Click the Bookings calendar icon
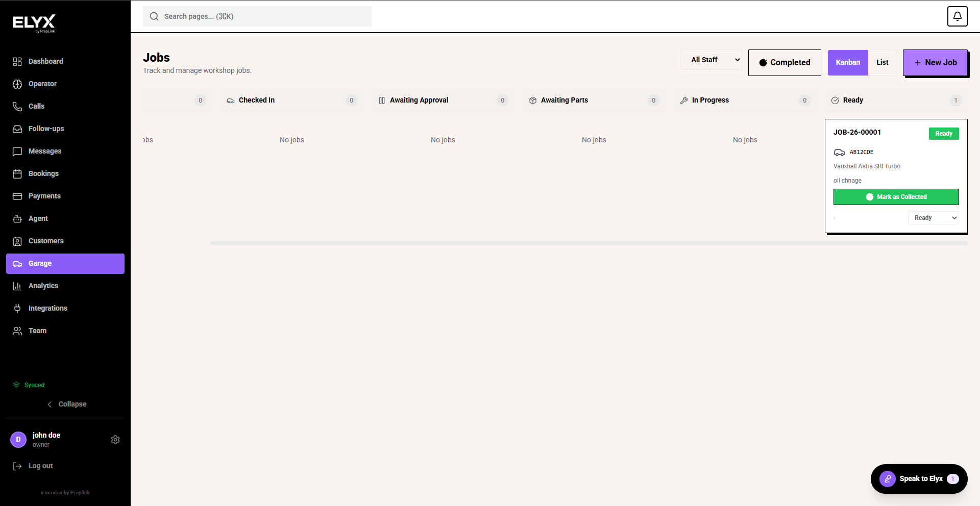Screen dimensions: 980x506 (x=17, y=173)
